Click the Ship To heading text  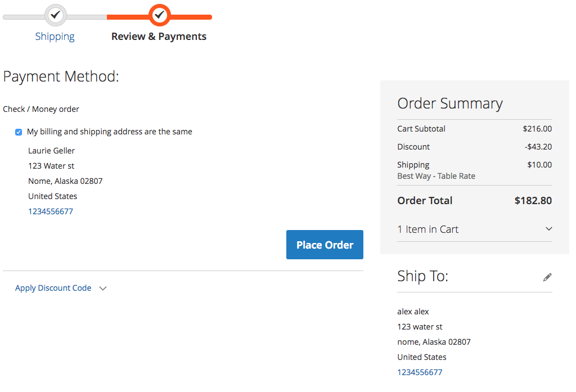[423, 276]
